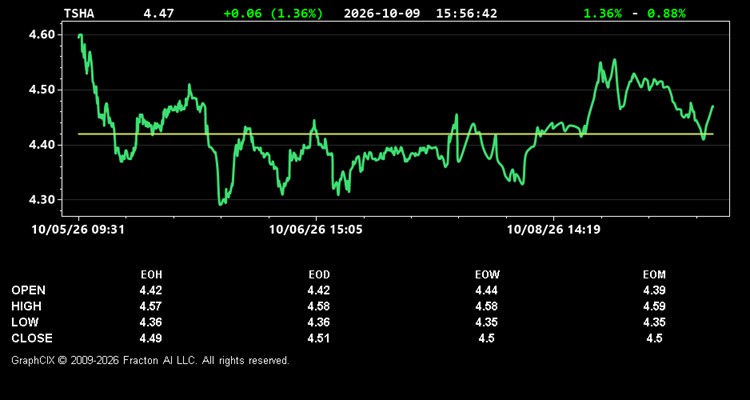The image size is (750, 400).
Task: Select the 10/05/26 09:31 axis label
Action: click(78, 230)
